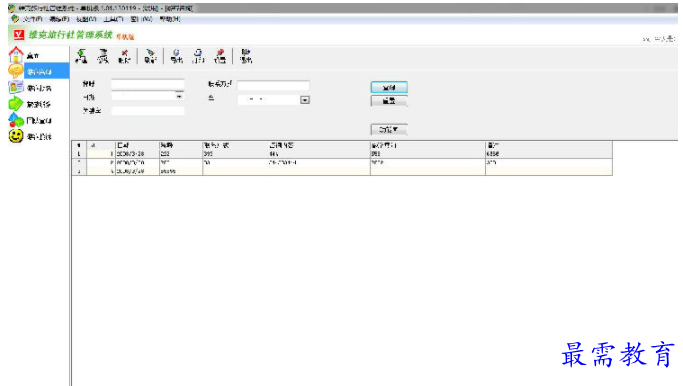Open the yellow smiley face sidebar item
The height and width of the screenshot is (386, 683).
(30, 136)
